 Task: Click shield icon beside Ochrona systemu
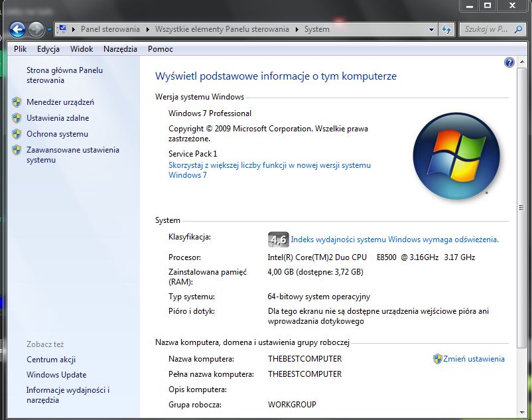click(17, 134)
